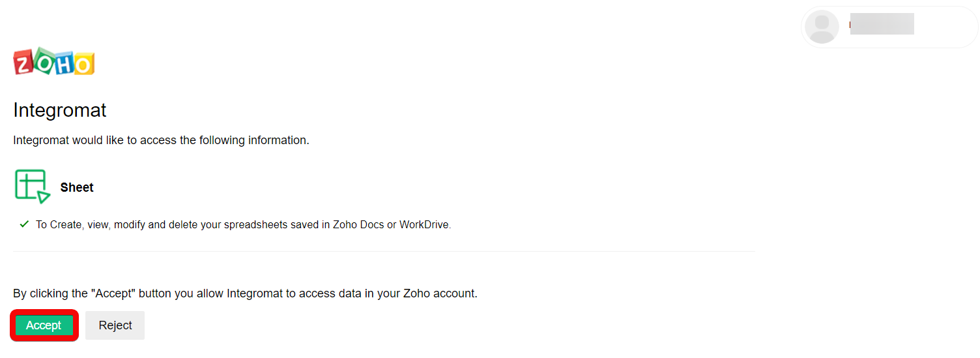This screenshot has height=358, width=980.
Task: Click the horizontal divider line
Action: coord(384,252)
